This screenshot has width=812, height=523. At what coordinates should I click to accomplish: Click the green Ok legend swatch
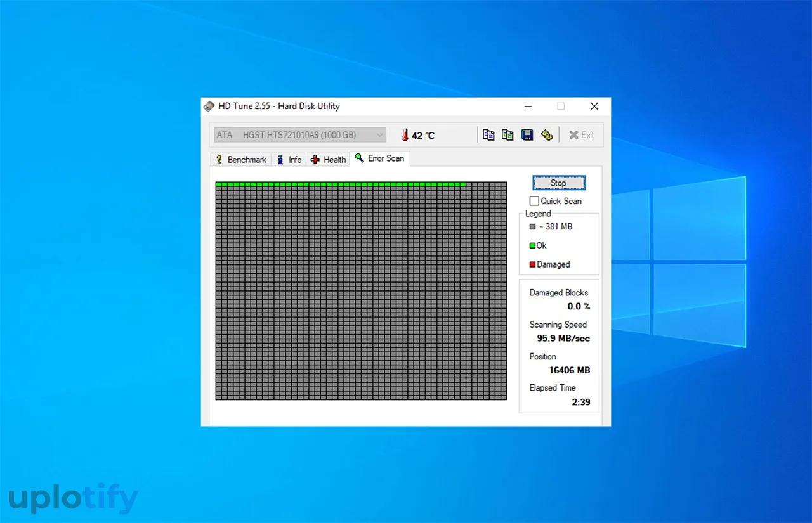click(x=532, y=245)
